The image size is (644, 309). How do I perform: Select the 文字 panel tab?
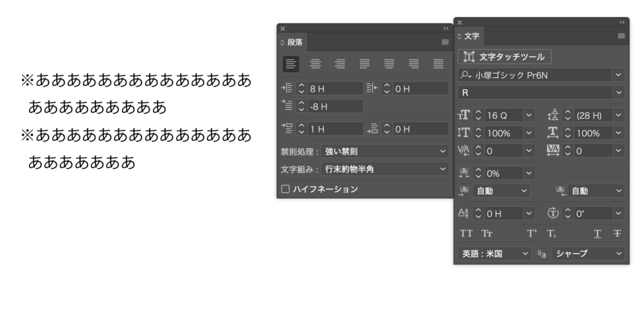tap(471, 36)
